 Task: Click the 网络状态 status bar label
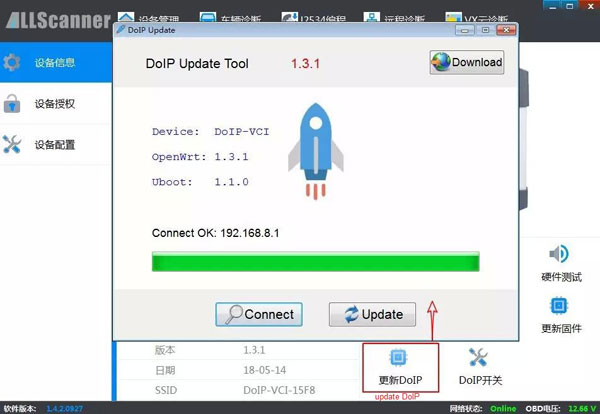(x=466, y=409)
